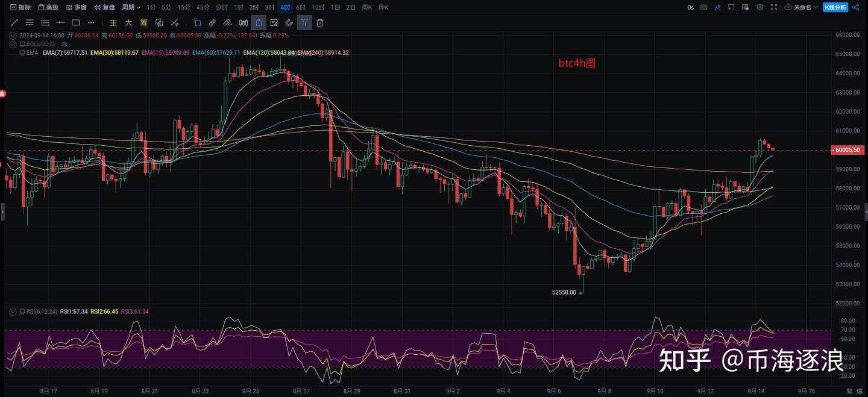Select the pencil freehand drawing tool

click(228, 23)
